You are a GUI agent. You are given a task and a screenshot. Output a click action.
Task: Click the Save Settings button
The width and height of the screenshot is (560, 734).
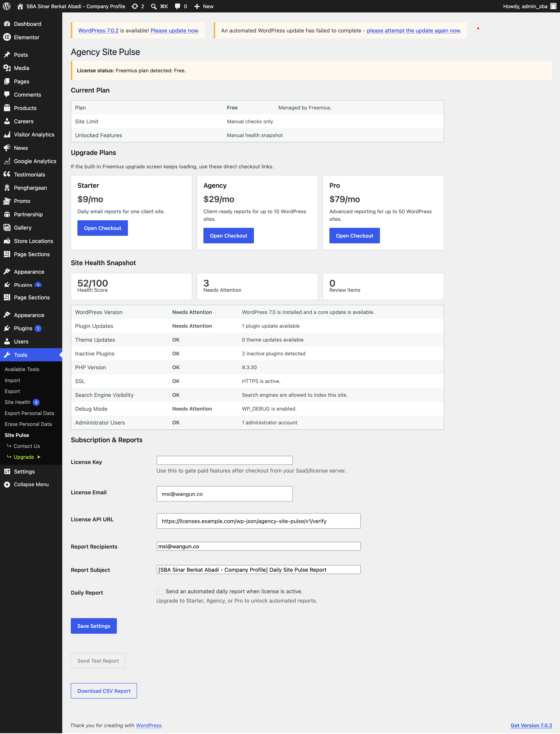(94, 626)
